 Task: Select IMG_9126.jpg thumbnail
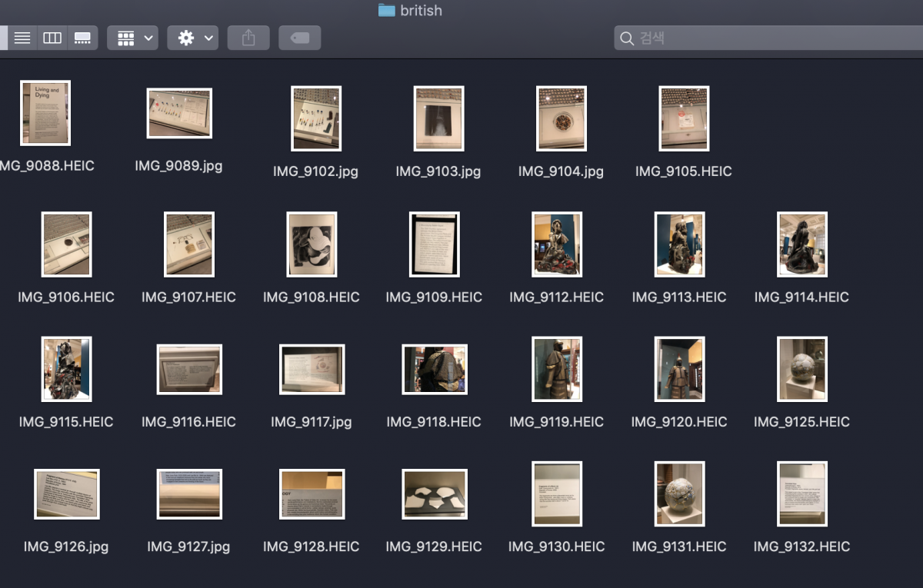(67, 494)
